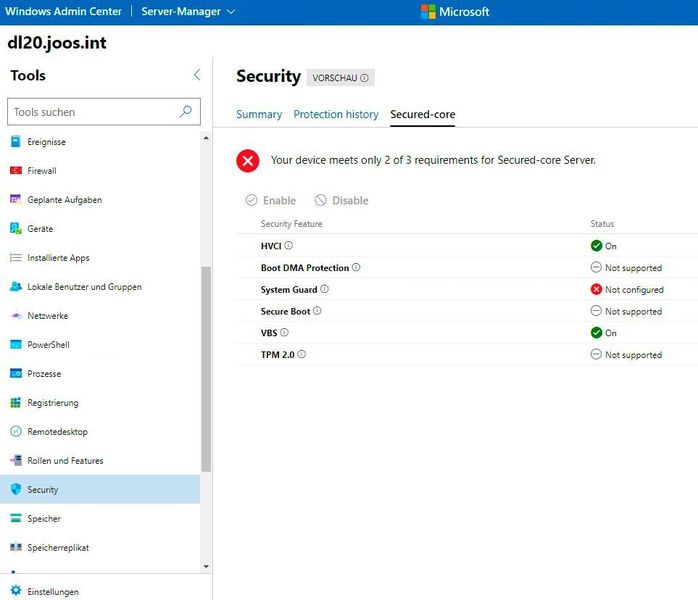
Task: Click the Installierte Apps list icon
Action: point(16,257)
